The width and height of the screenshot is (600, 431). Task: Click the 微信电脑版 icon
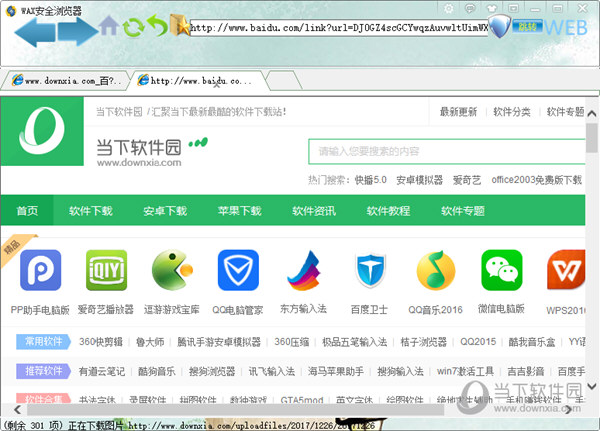[502, 270]
